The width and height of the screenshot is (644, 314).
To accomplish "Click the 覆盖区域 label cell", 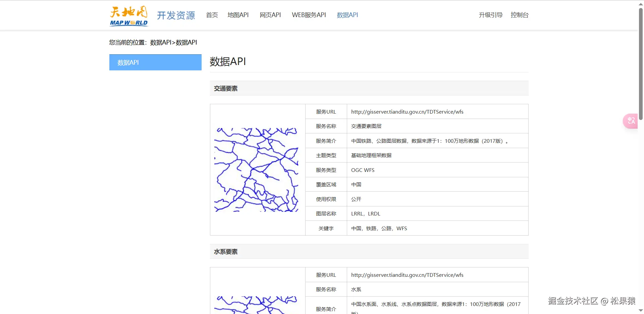I will pyautogui.click(x=326, y=185).
